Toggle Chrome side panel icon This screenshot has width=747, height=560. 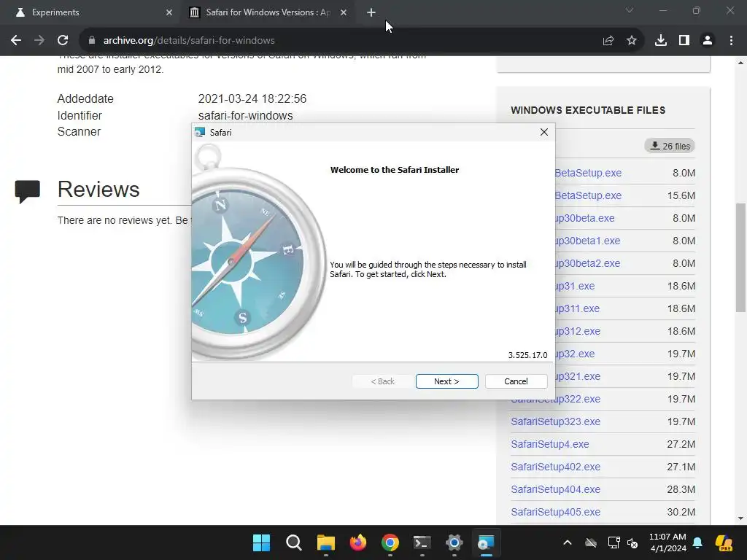click(684, 41)
